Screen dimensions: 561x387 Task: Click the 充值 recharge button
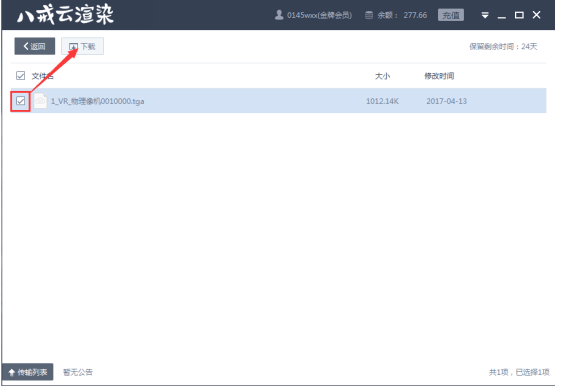point(451,15)
